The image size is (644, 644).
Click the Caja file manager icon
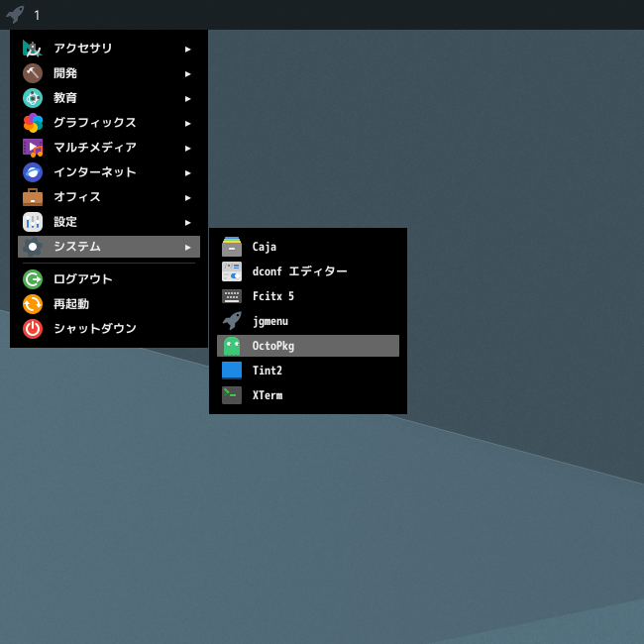click(x=232, y=247)
